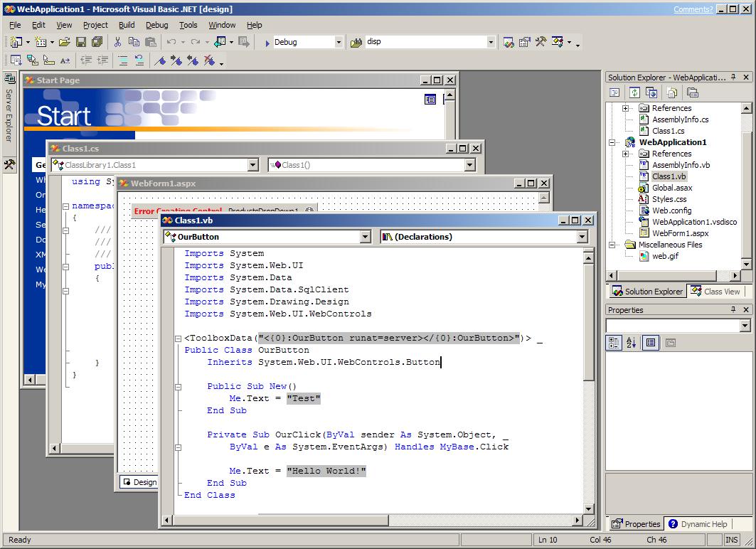Click the Save All toolbar icon
The width and height of the screenshot is (756, 549).
coord(97,43)
